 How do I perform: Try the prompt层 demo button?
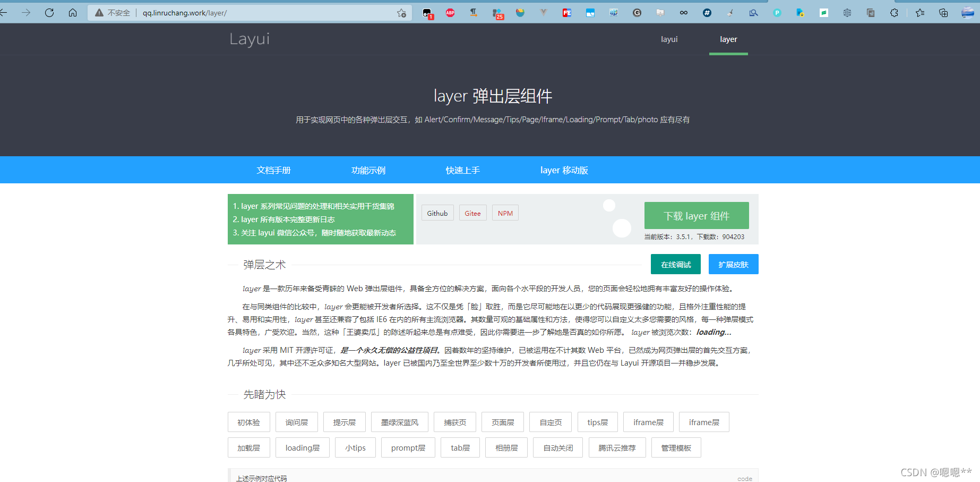tap(408, 447)
